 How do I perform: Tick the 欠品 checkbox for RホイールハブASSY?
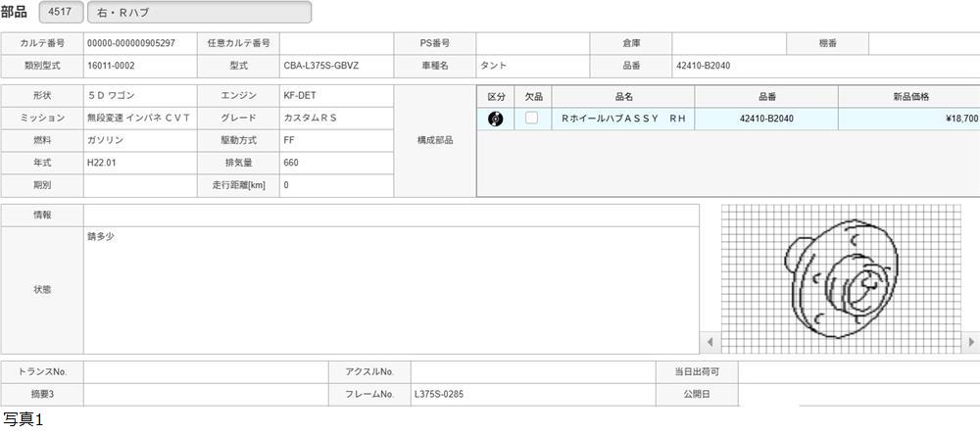[531, 118]
